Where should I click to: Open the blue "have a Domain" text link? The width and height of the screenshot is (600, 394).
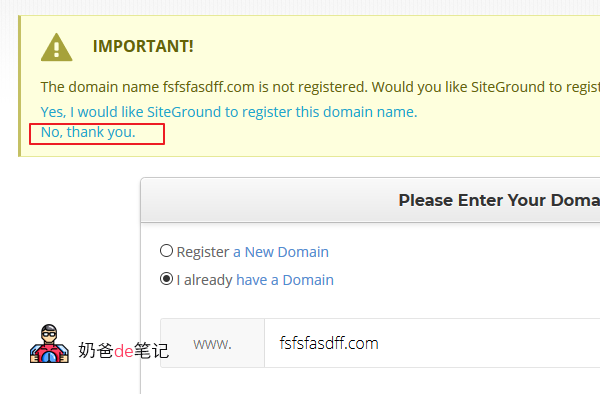point(285,280)
